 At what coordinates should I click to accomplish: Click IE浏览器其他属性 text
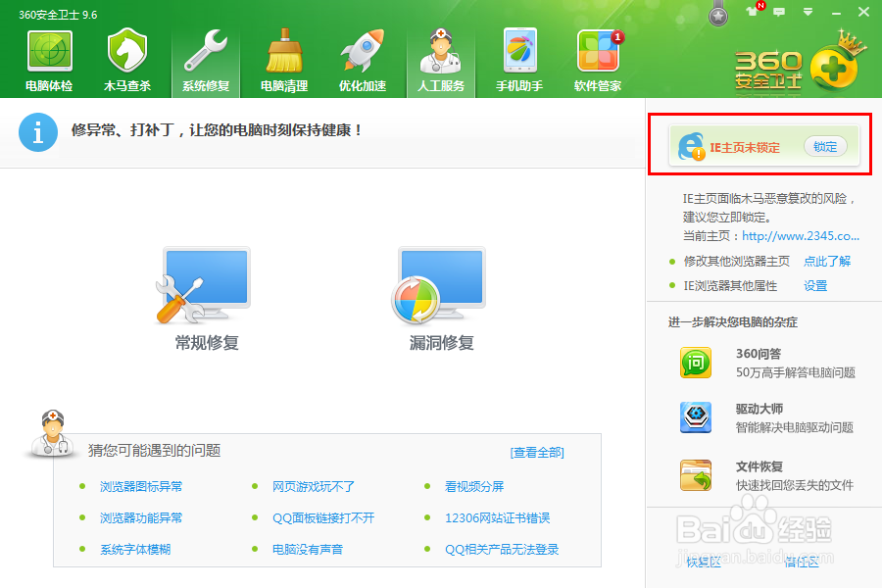click(x=730, y=286)
